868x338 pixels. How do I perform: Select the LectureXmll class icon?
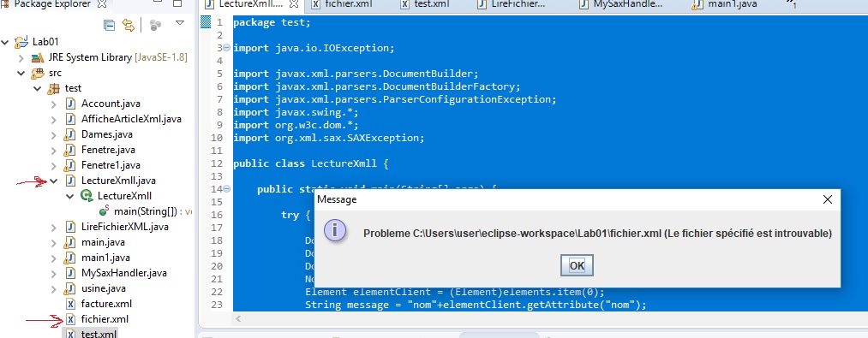click(87, 196)
